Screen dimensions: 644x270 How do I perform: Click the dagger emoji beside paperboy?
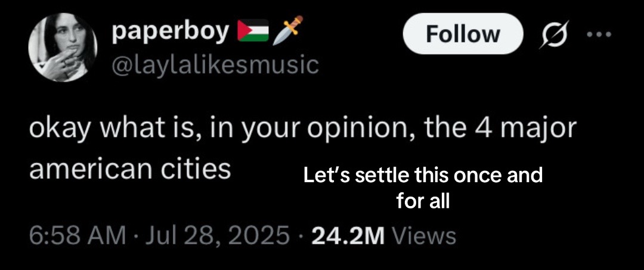[x=287, y=30]
